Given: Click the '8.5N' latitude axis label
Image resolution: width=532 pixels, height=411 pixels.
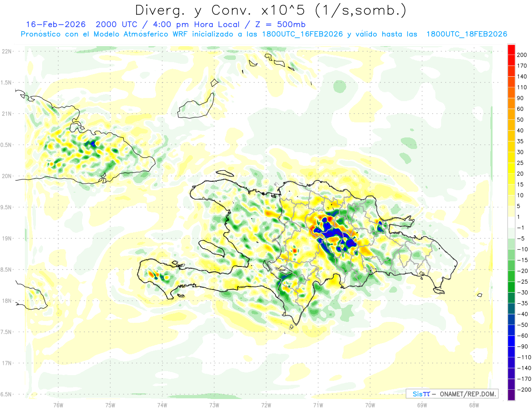Looking at the screenshot, I should 7,270.
